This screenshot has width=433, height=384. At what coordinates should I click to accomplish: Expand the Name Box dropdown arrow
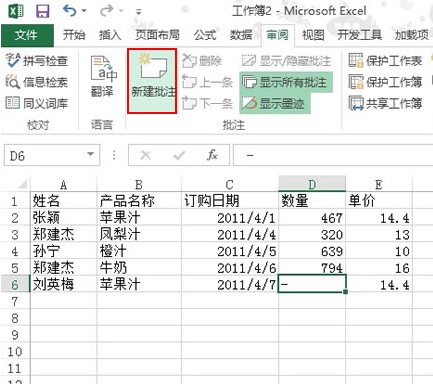[x=90, y=154]
